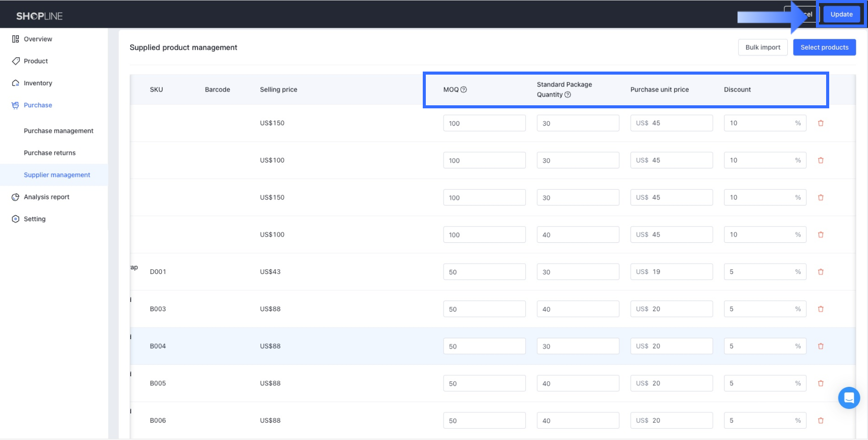This screenshot has height=440, width=868.
Task: Click the Overview sidebar icon
Action: coord(15,39)
